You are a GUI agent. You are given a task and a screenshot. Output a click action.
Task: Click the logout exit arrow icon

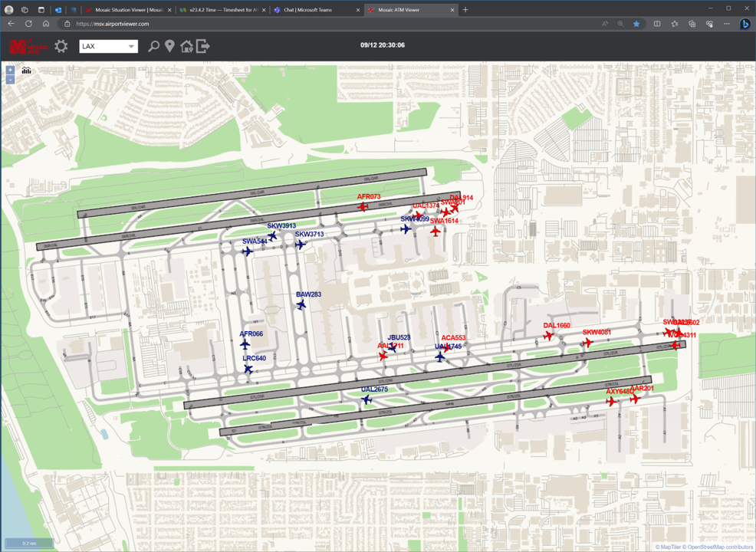pyautogui.click(x=203, y=46)
